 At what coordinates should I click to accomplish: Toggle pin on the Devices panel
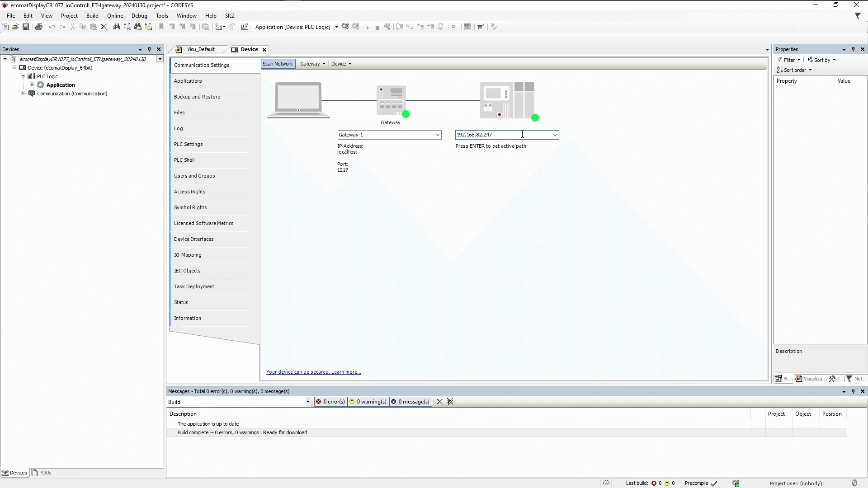(149, 49)
